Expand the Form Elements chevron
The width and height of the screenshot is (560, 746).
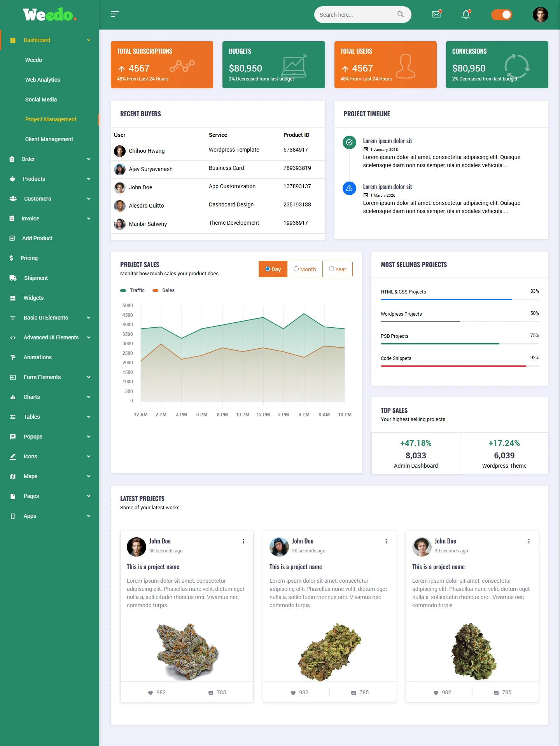89,377
